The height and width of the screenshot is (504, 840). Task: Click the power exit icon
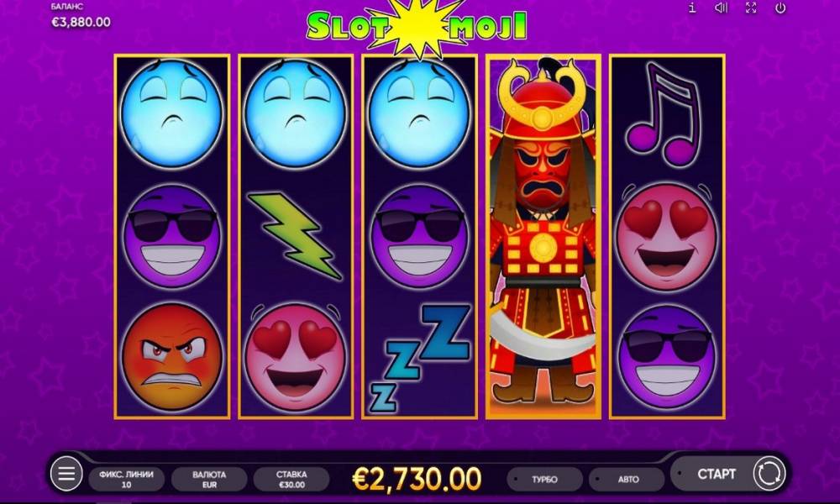780,8
